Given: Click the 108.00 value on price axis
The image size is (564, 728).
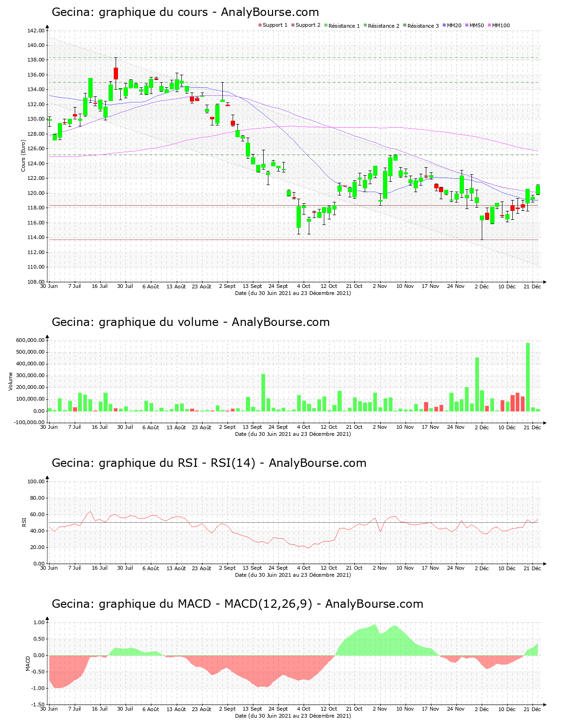Looking at the screenshot, I should (36, 282).
